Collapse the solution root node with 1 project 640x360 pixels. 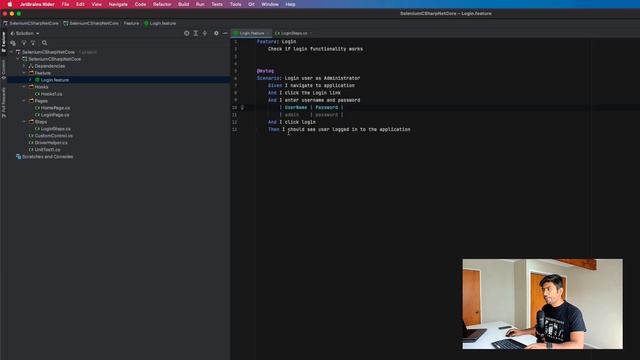(11, 52)
